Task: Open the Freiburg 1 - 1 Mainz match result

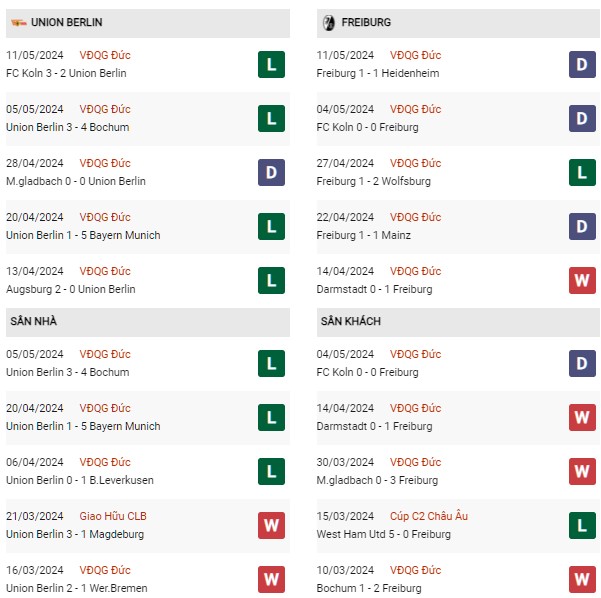Action: 363,235
